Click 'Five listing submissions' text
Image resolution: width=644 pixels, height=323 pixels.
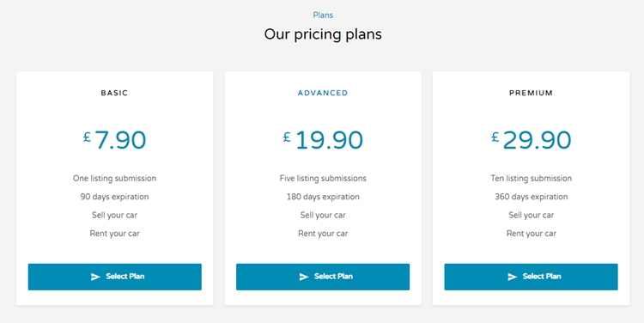[323, 179]
